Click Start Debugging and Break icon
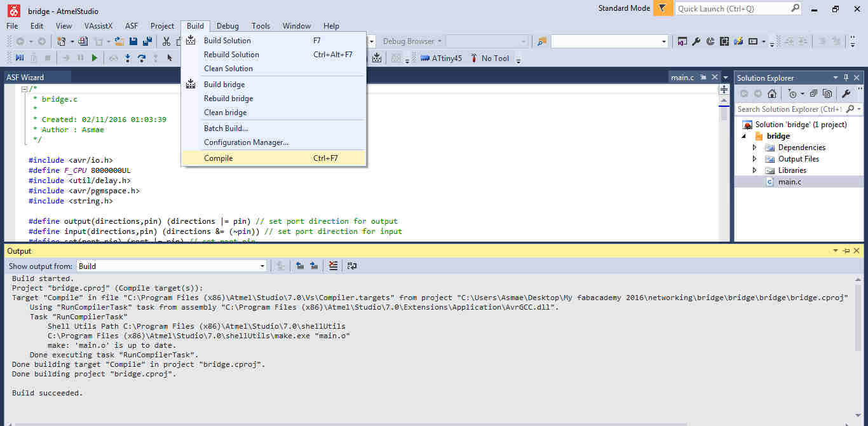 coord(19,58)
